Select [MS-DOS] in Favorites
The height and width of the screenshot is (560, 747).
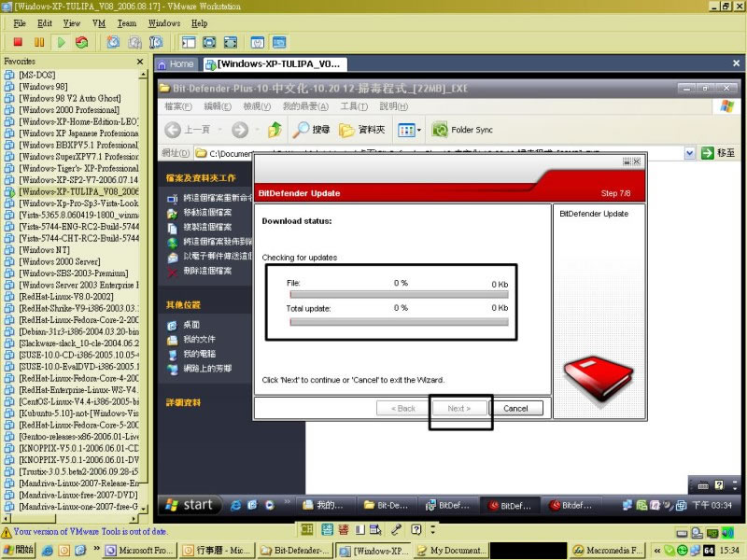coord(36,75)
